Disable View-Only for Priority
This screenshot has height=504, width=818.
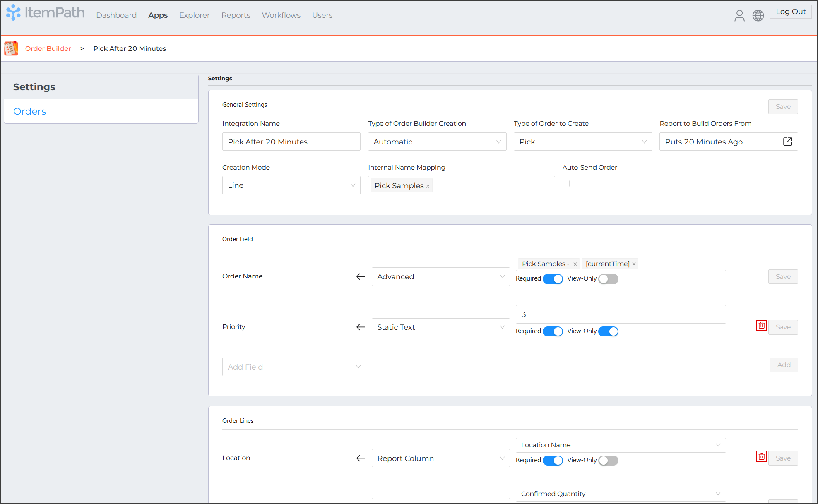click(608, 331)
